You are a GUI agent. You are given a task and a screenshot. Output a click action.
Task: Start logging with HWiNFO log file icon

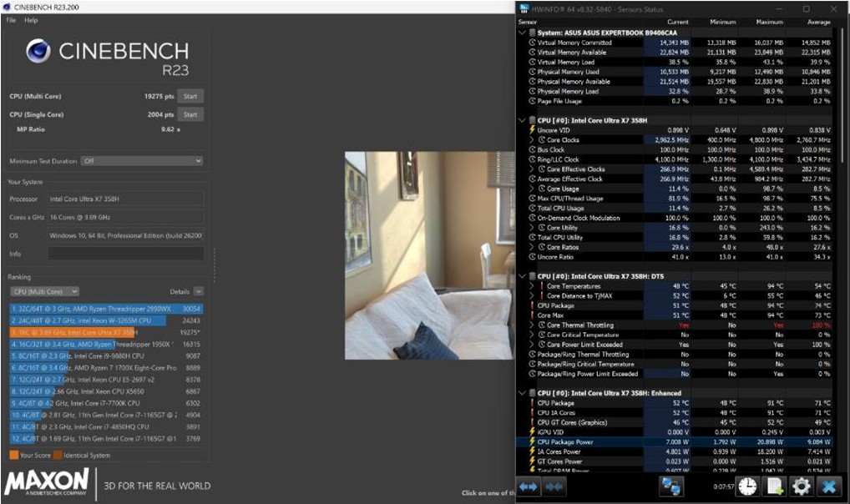point(775,486)
